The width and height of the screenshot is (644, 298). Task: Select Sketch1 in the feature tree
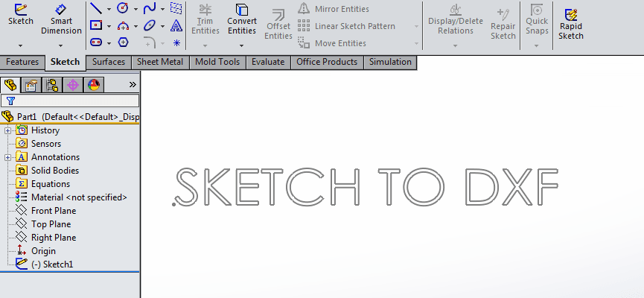pyautogui.click(x=51, y=264)
